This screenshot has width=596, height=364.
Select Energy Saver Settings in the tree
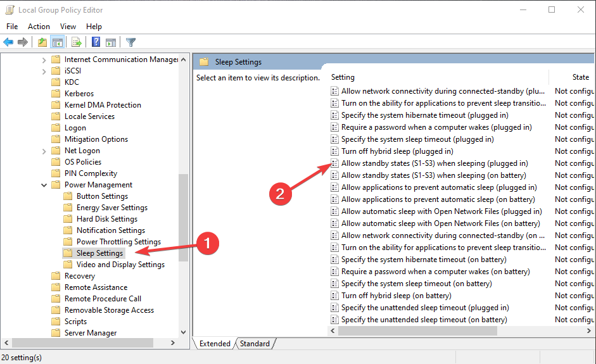coord(111,208)
